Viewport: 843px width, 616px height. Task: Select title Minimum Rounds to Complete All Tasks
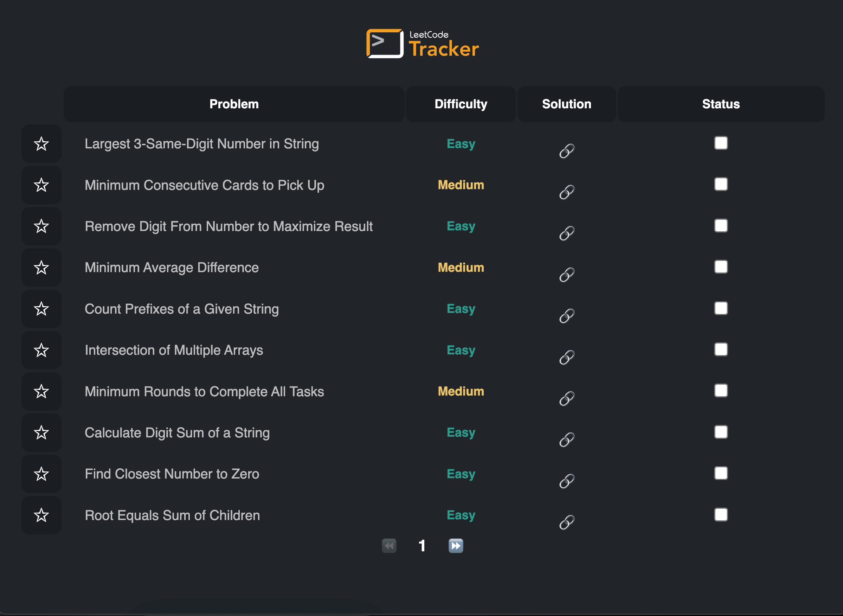[x=204, y=392]
